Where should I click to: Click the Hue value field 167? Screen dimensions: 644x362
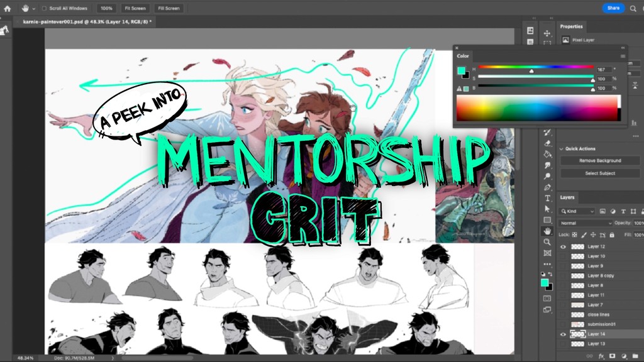pos(604,69)
